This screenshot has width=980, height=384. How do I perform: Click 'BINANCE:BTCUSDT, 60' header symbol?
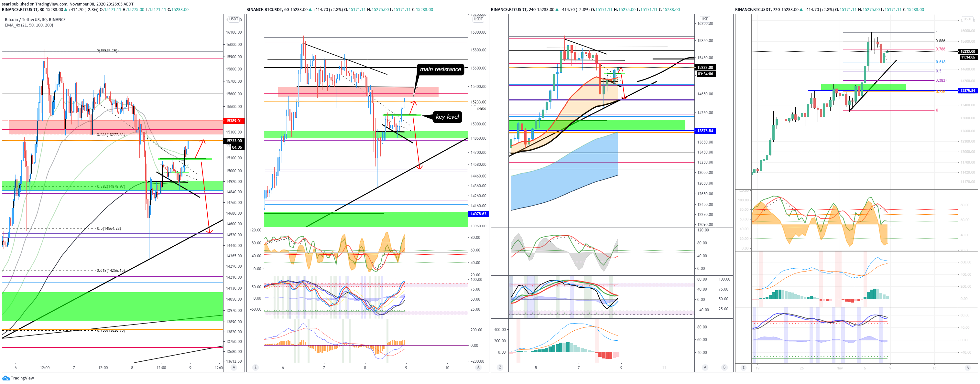coord(267,9)
